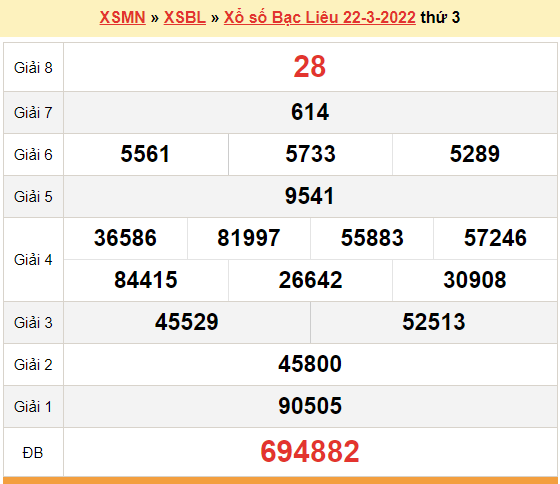The width and height of the screenshot is (560, 484).
Task: Click the Giải 4 row label
Action: point(33,260)
